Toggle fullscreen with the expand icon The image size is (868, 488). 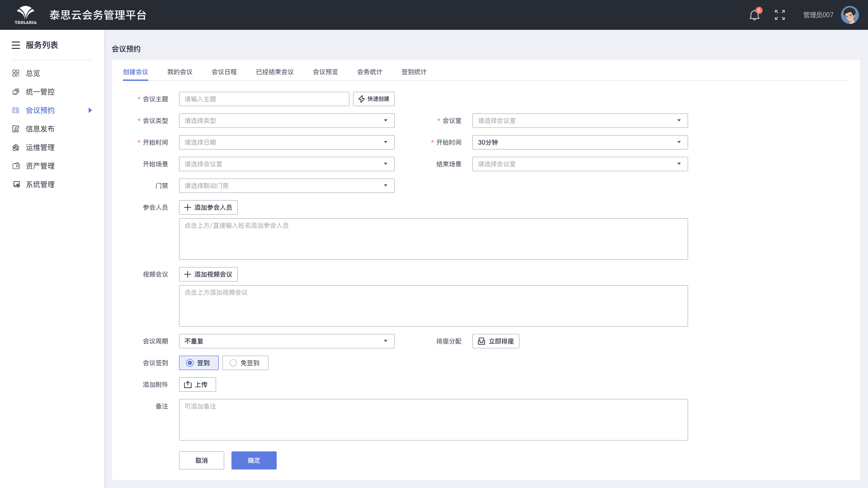point(780,15)
